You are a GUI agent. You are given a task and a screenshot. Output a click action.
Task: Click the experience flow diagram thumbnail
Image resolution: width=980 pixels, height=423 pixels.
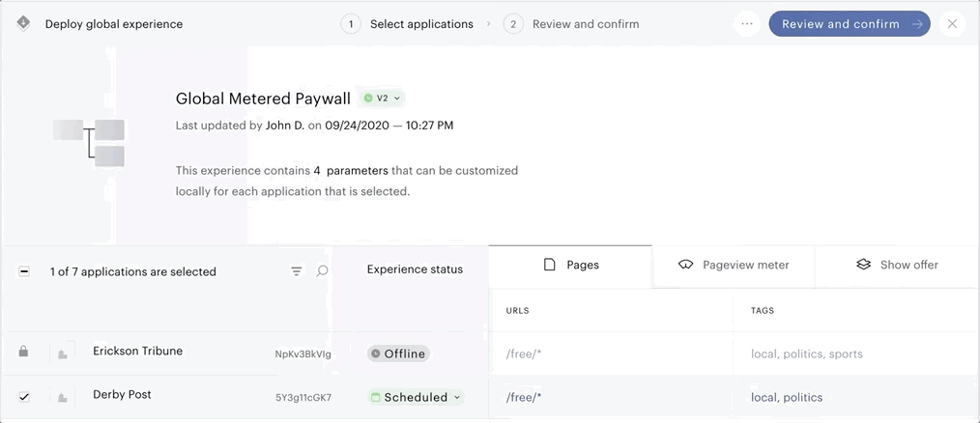(x=89, y=143)
